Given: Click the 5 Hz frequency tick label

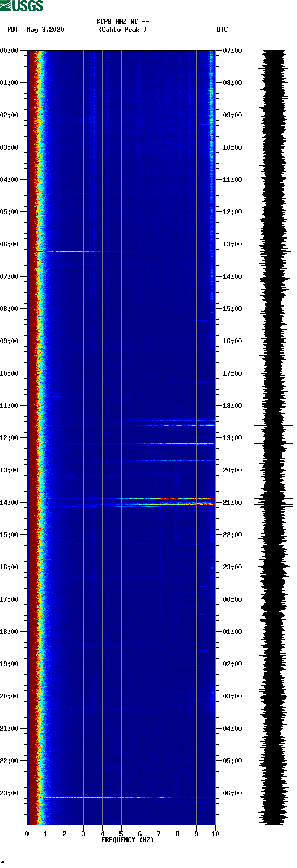Looking at the screenshot, I should 121,834.
